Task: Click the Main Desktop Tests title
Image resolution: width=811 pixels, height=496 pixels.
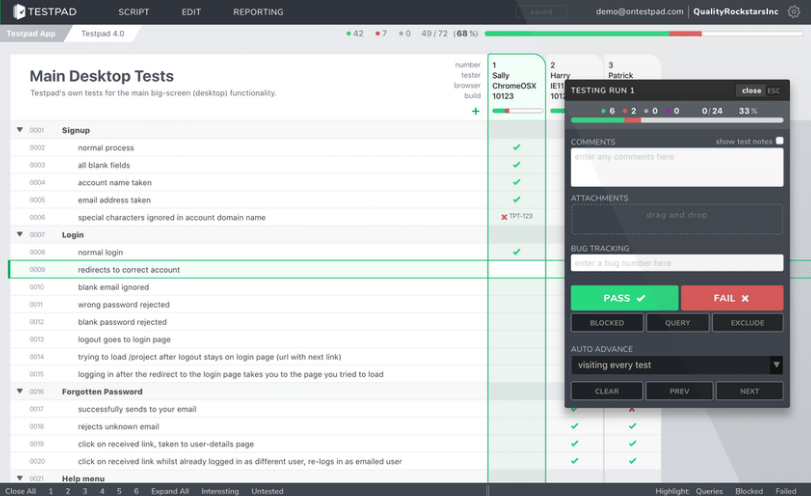Action: click(x=101, y=76)
